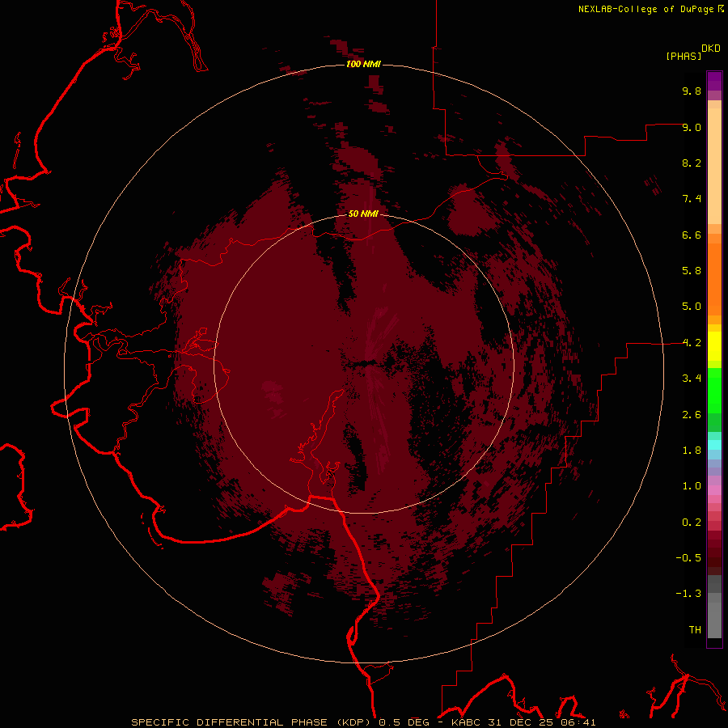Click the -0.5 scale value
728x728 pixels.
tap(688, 558)
